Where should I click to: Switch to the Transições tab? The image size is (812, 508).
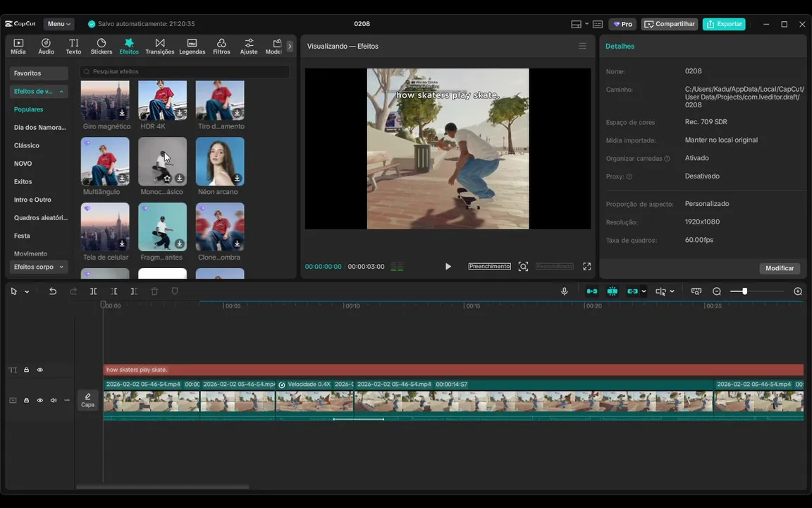[160, 47]
